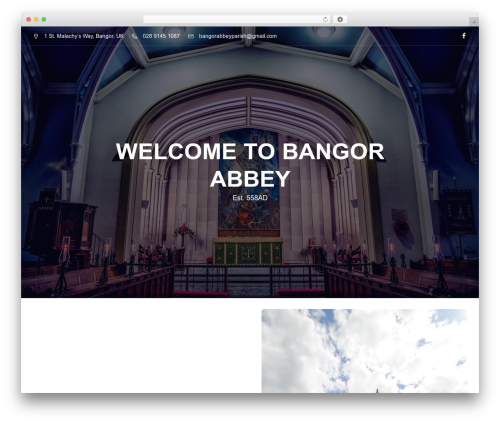Click the location pin icon
Image resolution: width=500 pixels, height=423 pixels.
pyautogui.click(x=36, y=36)
